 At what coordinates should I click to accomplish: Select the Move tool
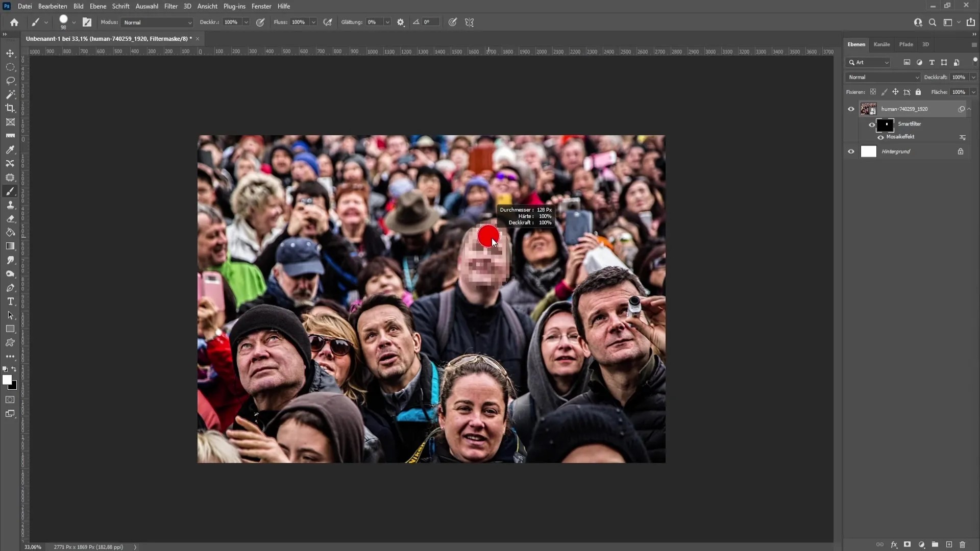pos(10,53)
